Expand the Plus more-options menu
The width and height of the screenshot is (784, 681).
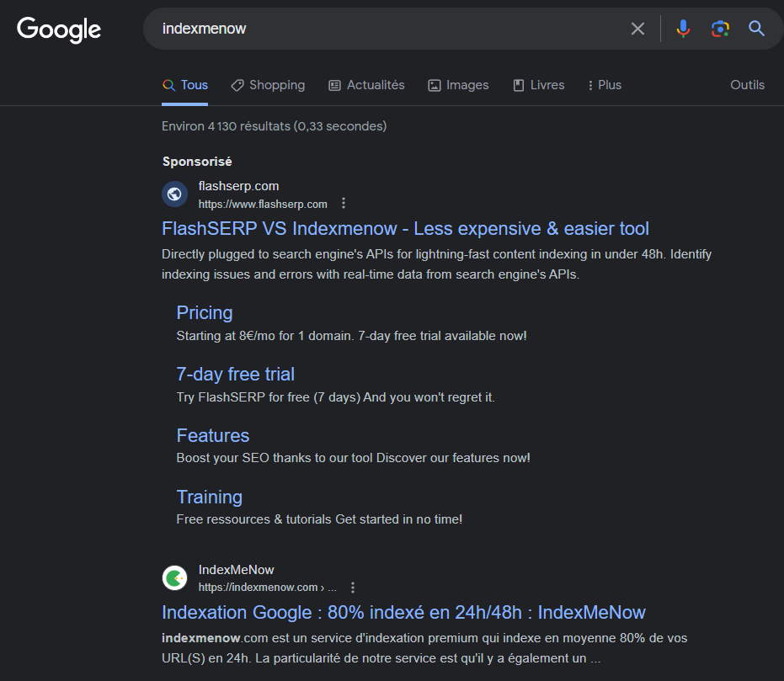[605, 85]
